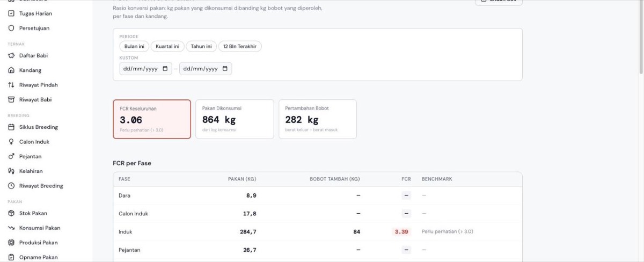Open Stok Pakan box icon
This screenshot has height=262, width=644.
coord(11,213)
